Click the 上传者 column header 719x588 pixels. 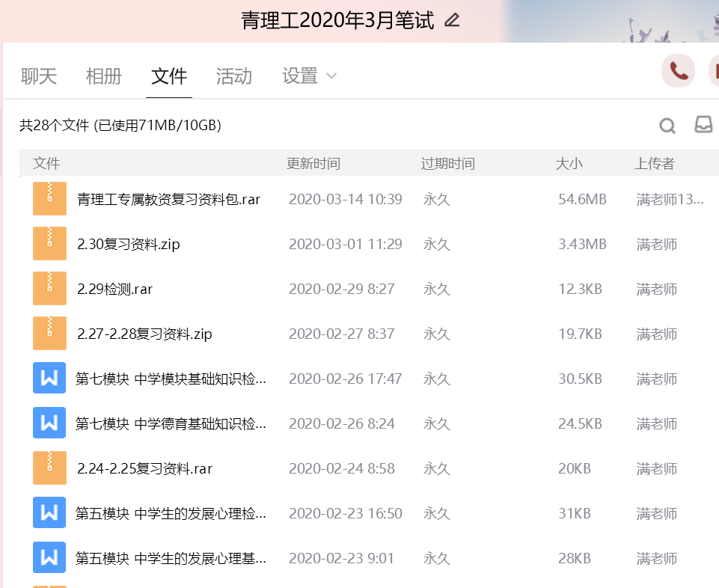(655, 164)
